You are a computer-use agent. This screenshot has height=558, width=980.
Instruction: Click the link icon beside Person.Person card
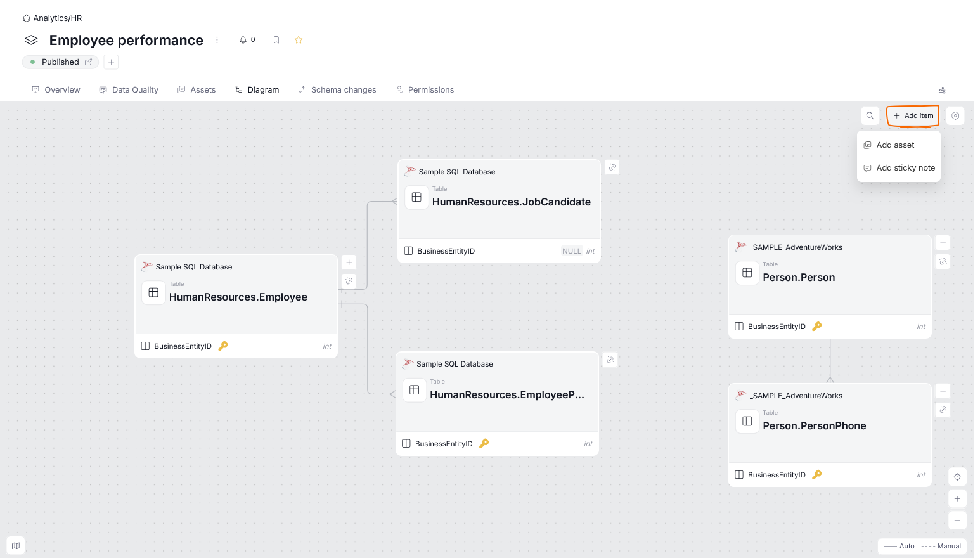click(943, 261)
